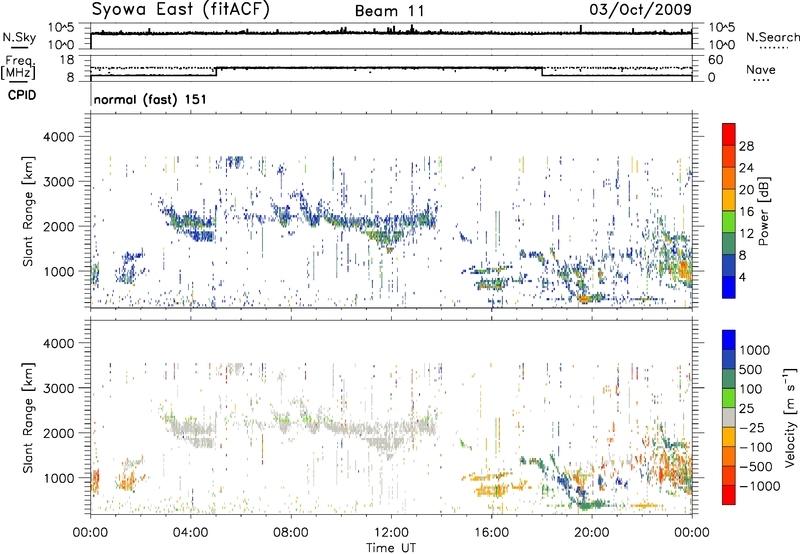This screenshot has height=554, width=800.
Task: Click the '100' label on the velocity colorbar
Action: click(x=751, y=389)
